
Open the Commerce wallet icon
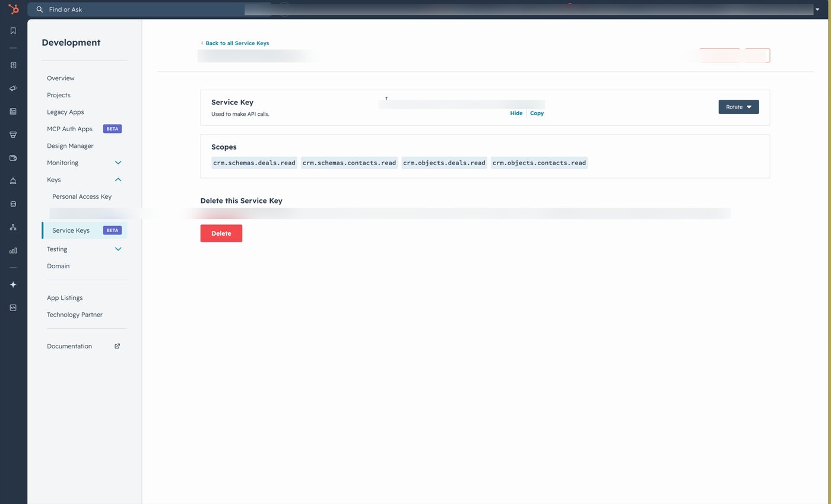click(x=13, y=157)
